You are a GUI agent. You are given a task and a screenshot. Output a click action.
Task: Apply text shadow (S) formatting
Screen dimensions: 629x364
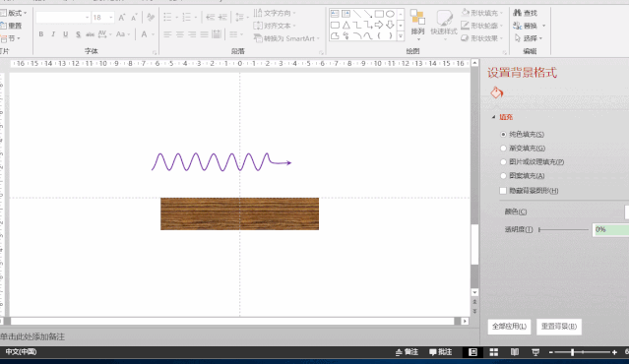pyautogui.click(x=78, y=34)
